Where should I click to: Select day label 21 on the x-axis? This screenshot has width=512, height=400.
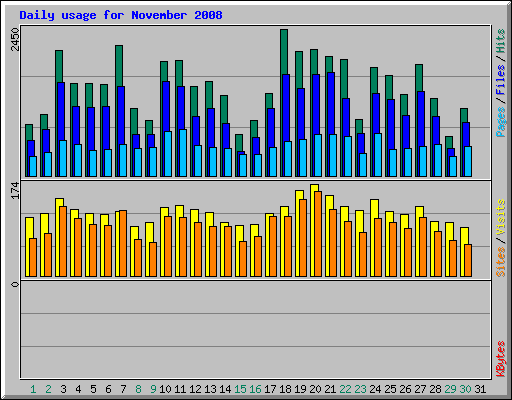(330, 389)
